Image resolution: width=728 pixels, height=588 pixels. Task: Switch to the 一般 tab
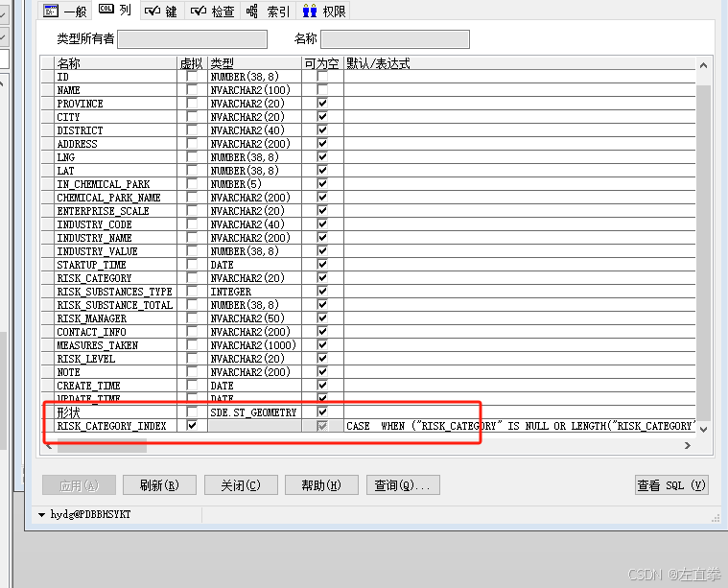65,11
